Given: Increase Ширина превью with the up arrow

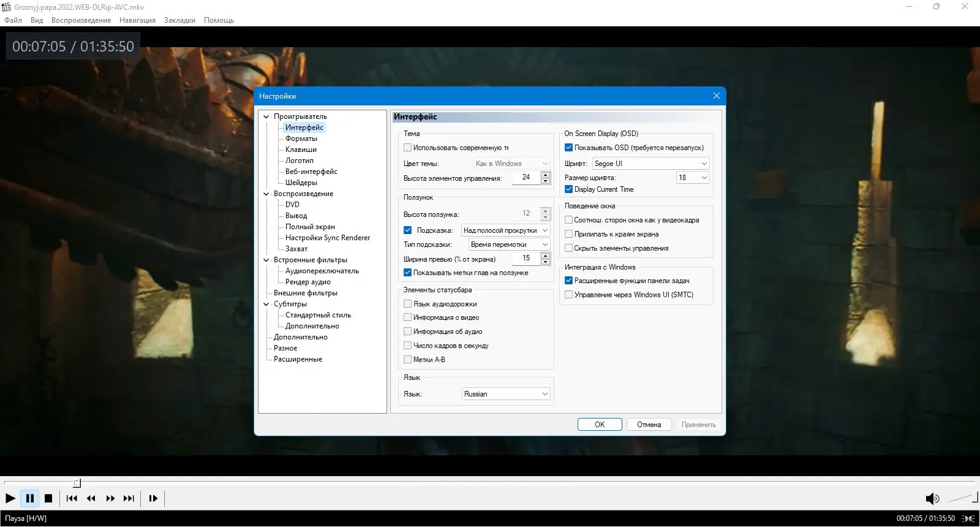Looking at the screenshot, I should (545, 256).
